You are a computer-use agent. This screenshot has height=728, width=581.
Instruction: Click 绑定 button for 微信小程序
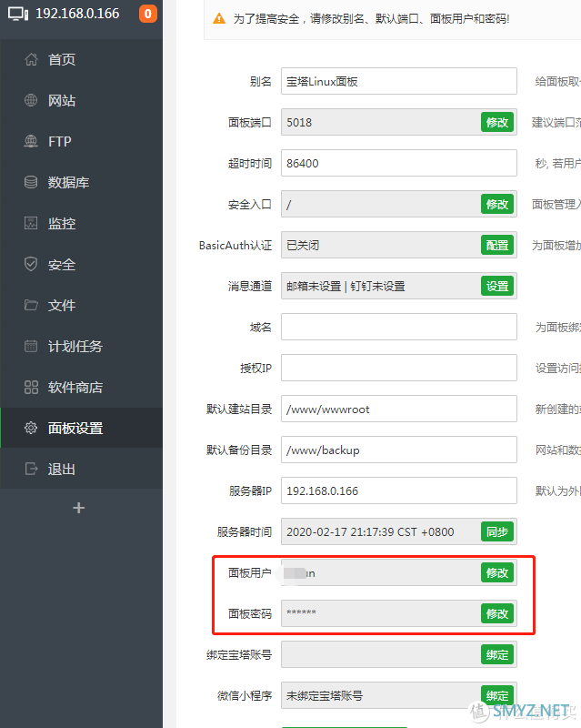(497, 695)
